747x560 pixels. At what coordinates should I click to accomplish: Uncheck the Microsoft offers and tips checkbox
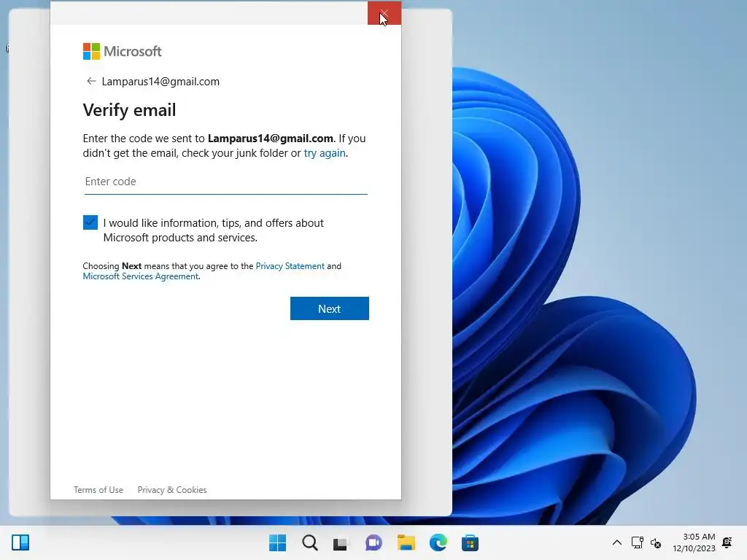[x=90, y=222]
